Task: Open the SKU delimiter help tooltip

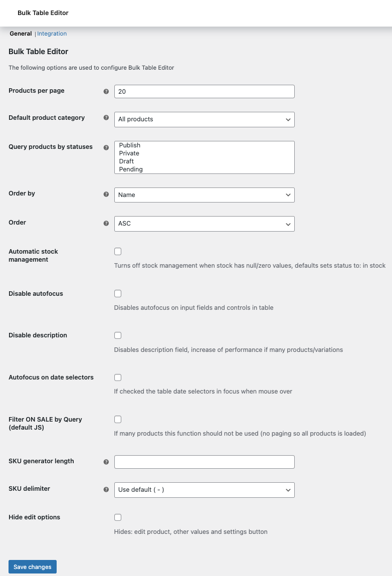Action: click(x=106, y=489)
